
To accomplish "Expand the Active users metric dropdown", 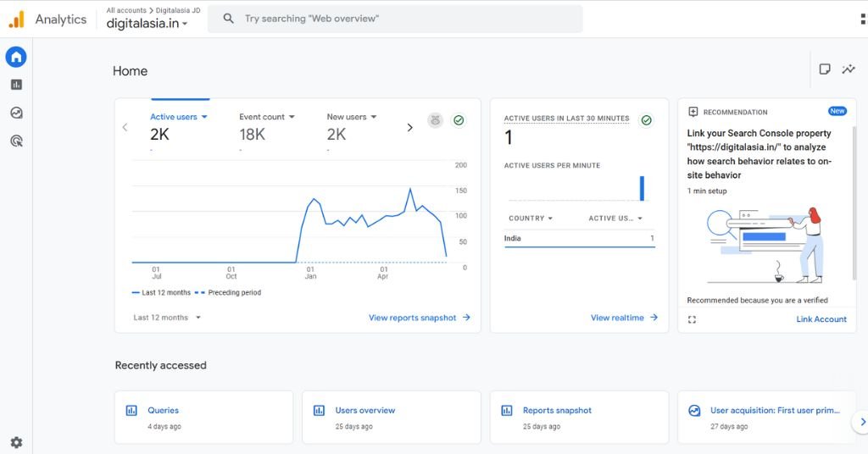I will [x=179, y=117].
